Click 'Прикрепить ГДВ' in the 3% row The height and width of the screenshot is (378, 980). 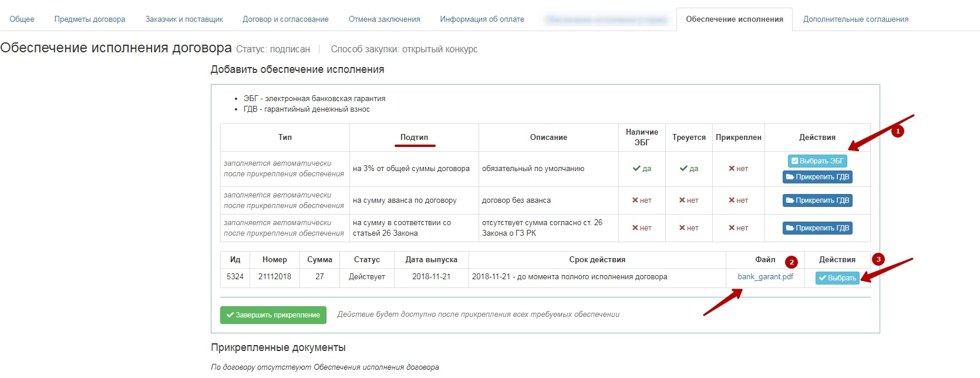coord(817,177)
